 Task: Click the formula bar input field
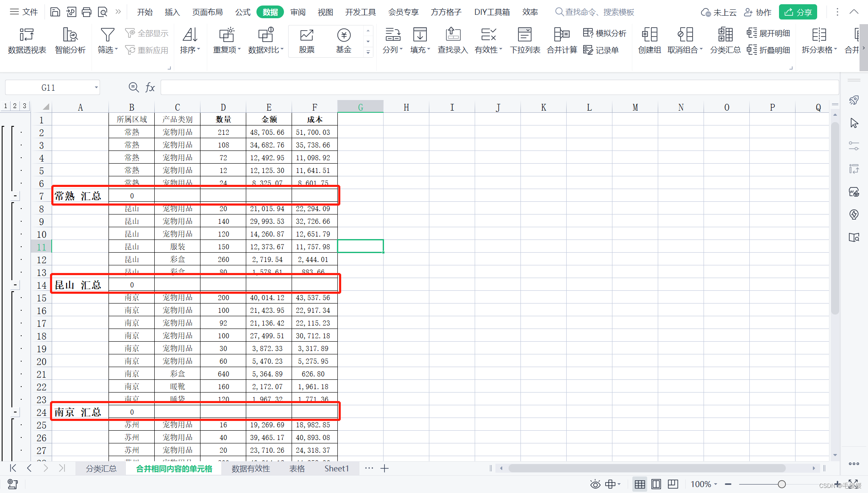click(499, 87)
